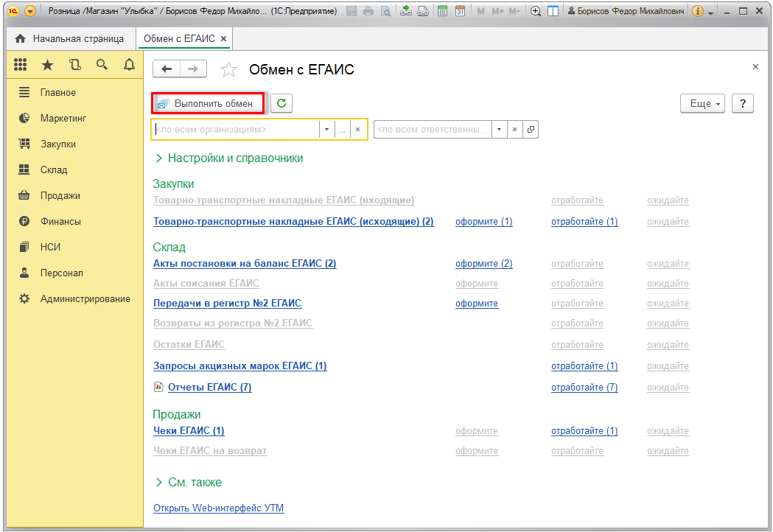
Task: Refresh the form with green arrow icon
Action: click(x=281, y=103)
